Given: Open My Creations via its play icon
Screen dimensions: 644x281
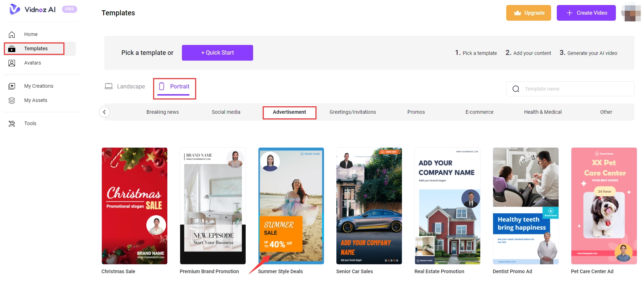Looking at the screenshot, I should click(x=12, y=86).
